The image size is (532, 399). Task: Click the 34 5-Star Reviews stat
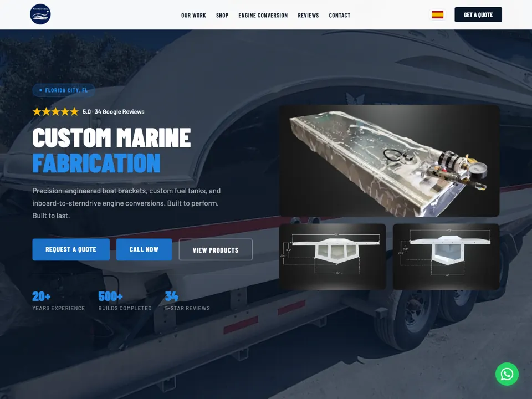point(187,301)
